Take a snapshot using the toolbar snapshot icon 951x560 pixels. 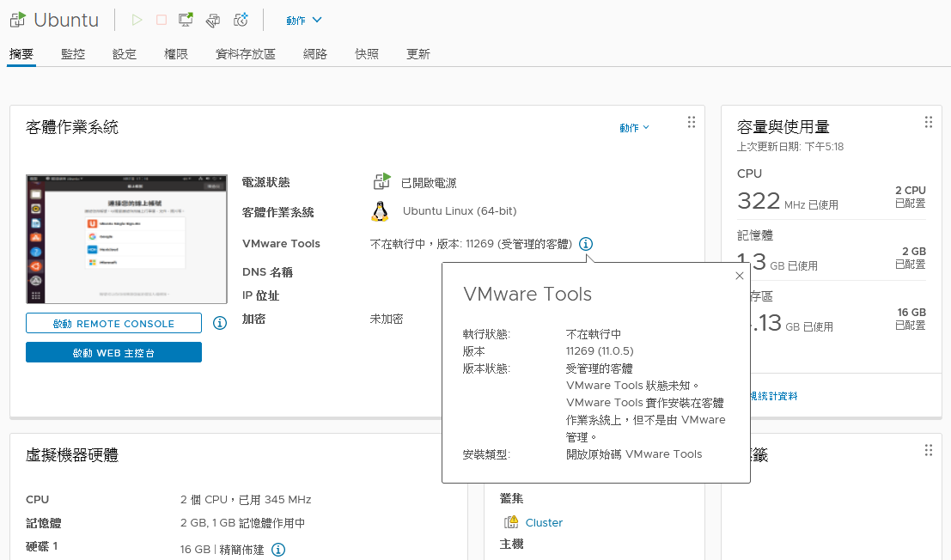pyautogui.click(x=241, y=20)
